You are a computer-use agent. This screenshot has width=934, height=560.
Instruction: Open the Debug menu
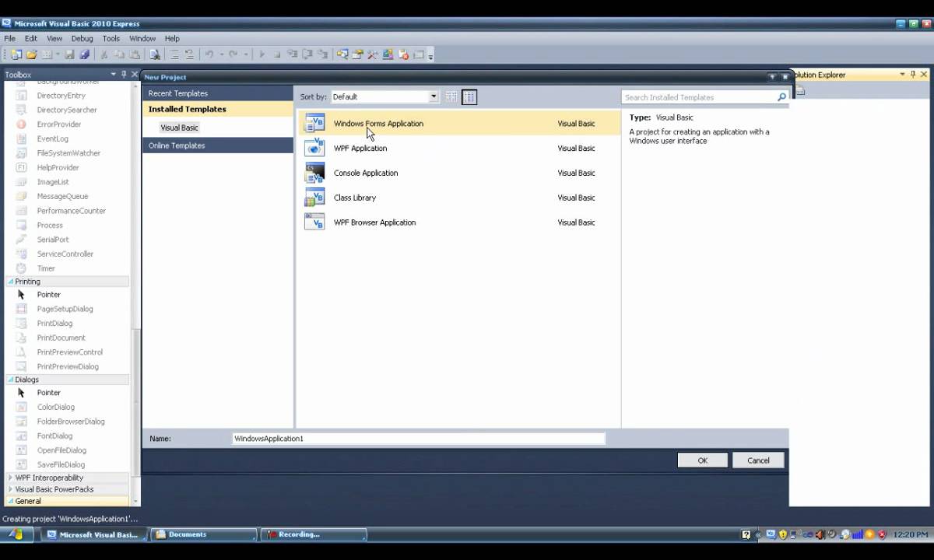point(83,38)
